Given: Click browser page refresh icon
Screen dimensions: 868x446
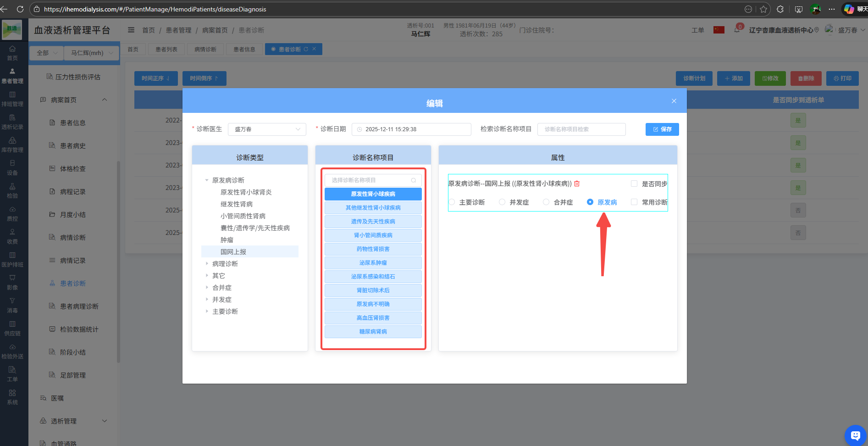Looking at the screenshot, I should tap(20, 9).
